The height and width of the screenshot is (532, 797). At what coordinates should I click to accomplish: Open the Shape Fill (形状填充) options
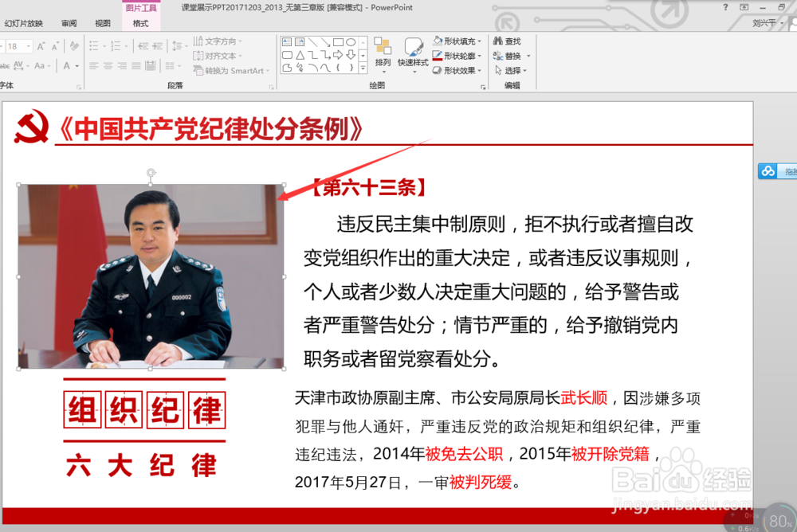coord(450,39)
